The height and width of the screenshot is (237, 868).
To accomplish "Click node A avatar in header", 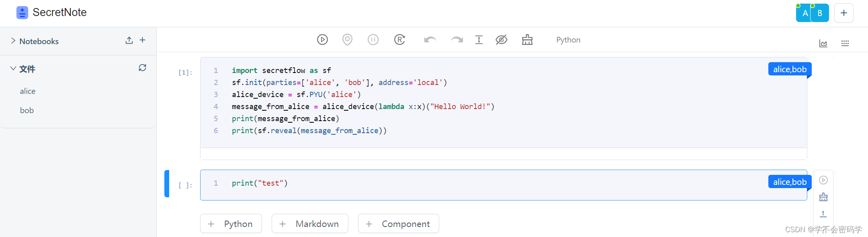I will (804, 13).
